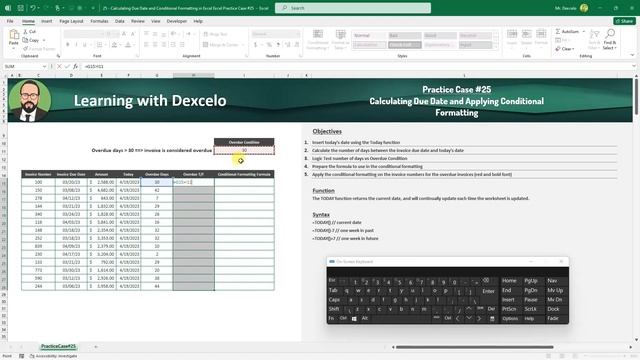The height and width of the screenshot is (360, 640).
Task: Click the Cut scissors icon
Action: (25, 31)
